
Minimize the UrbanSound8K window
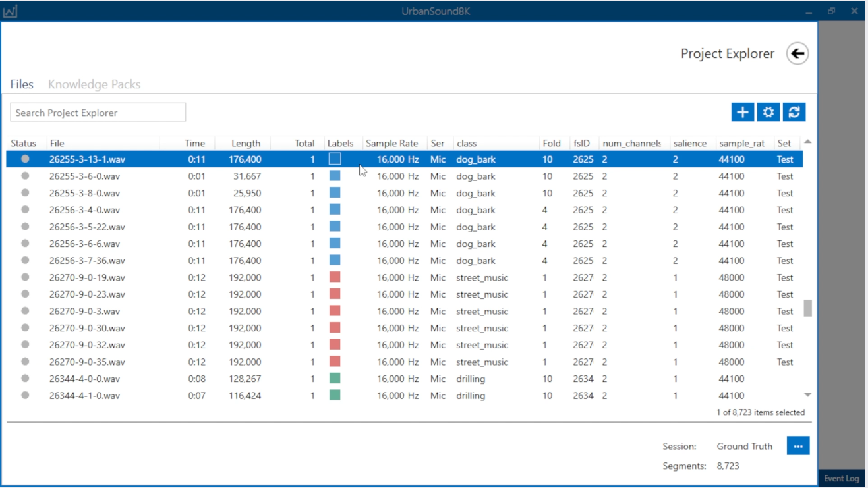809,12
